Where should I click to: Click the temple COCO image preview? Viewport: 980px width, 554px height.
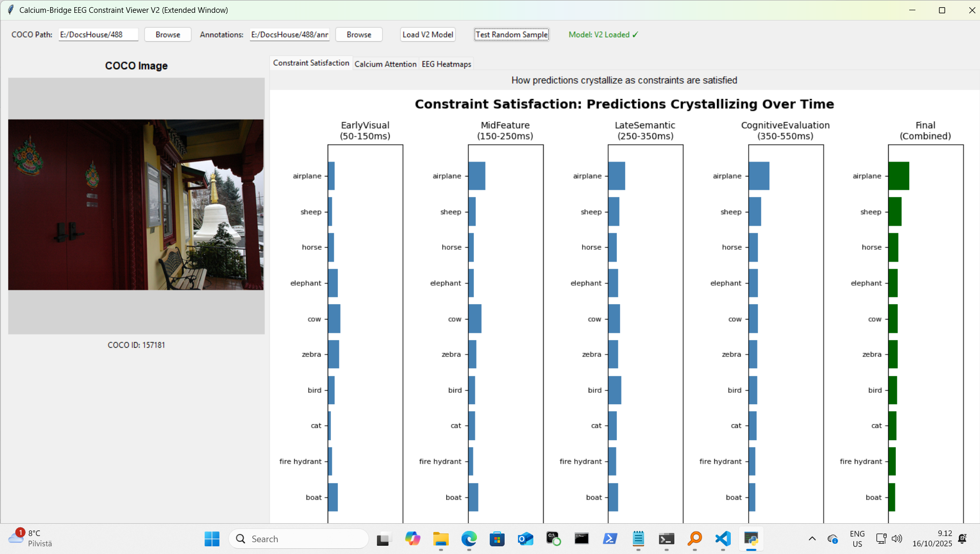[x=136, y=205]
